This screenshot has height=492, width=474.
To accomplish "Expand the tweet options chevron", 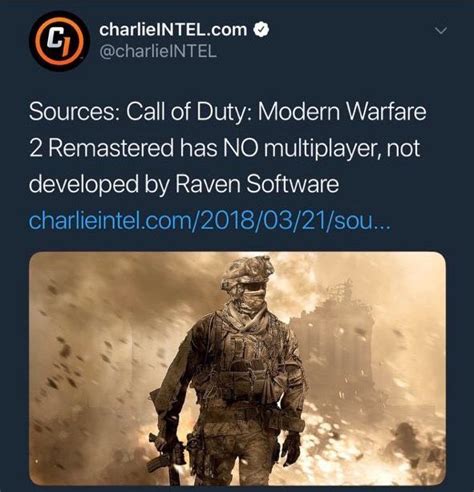I will tap(441, 31).
